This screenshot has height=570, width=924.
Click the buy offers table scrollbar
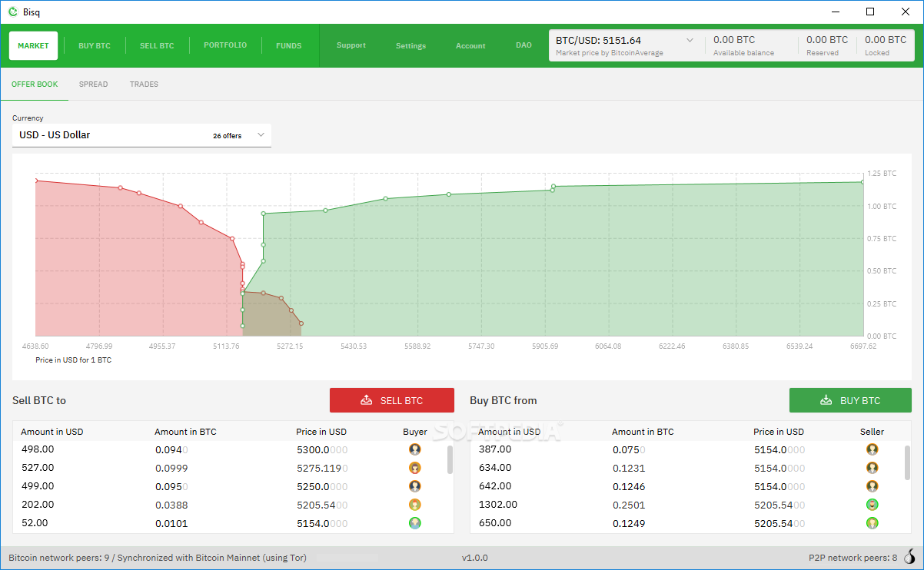tap(907, 462)
